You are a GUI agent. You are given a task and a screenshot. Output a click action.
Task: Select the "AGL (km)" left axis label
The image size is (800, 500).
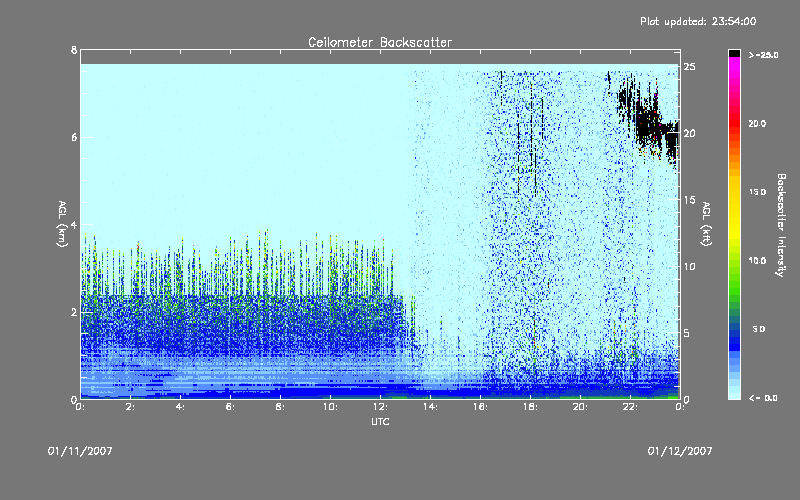point(62,224)
